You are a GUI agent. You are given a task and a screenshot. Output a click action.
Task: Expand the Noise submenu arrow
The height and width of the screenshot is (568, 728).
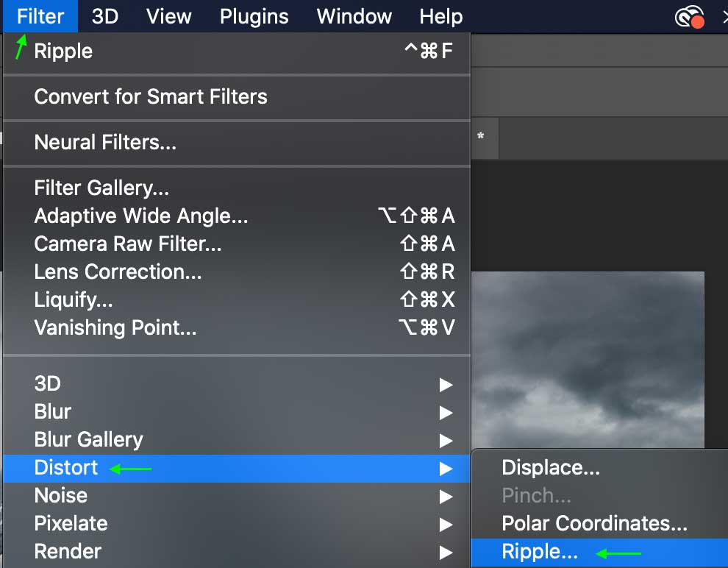(x=446, y=497)
